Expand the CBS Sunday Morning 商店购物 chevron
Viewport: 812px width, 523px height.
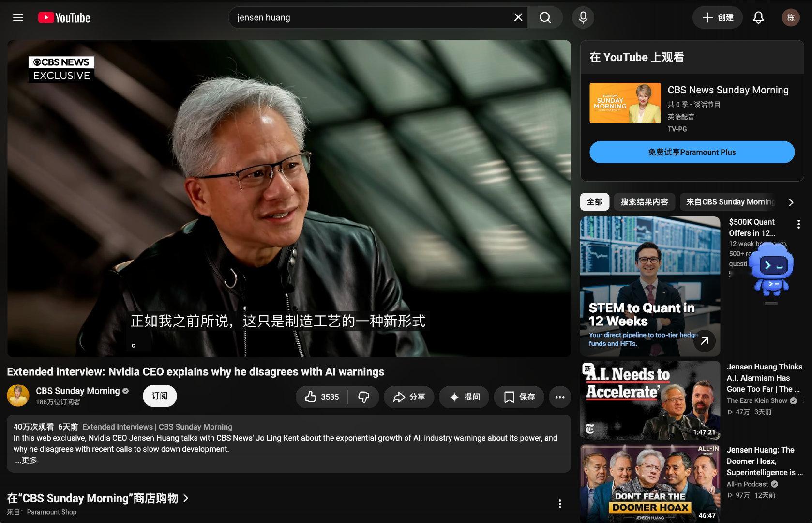point(186,498)
